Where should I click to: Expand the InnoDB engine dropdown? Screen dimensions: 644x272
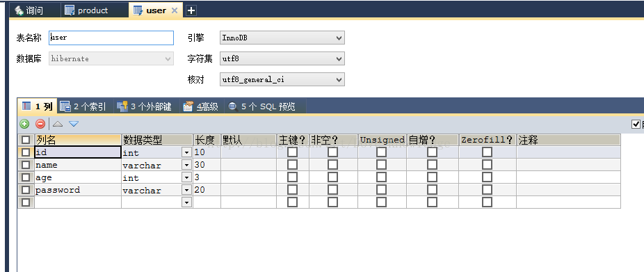pyautogui.click(x=282, y=38)
